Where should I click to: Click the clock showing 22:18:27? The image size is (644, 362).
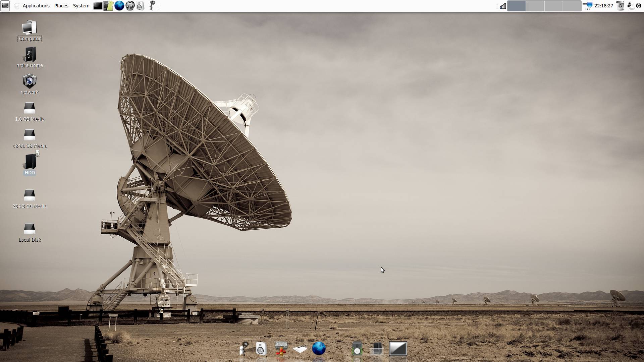tap(603, 6)
